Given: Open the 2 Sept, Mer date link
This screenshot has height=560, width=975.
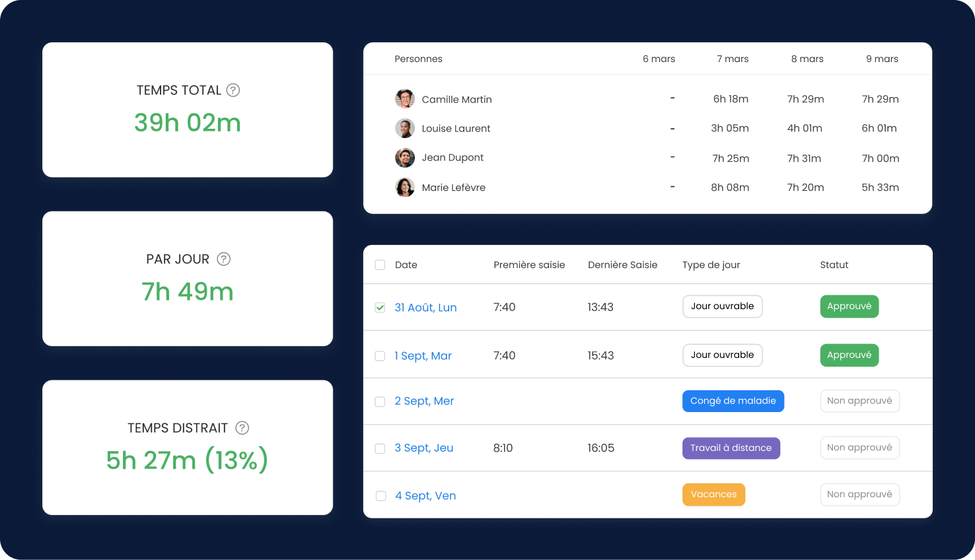Looking at the screenshot, I should tap(424, 401).
